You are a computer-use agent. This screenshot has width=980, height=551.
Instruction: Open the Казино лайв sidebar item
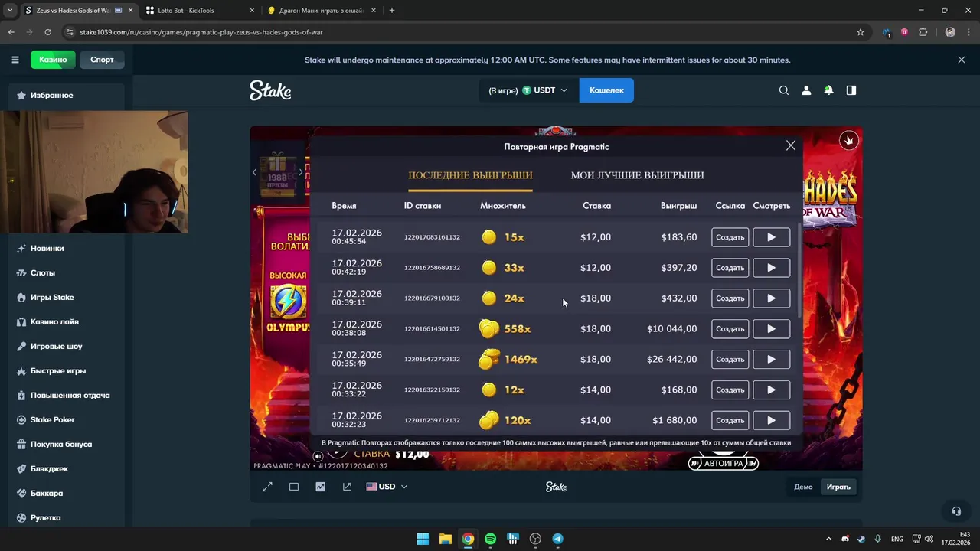(x=66, y=321)
